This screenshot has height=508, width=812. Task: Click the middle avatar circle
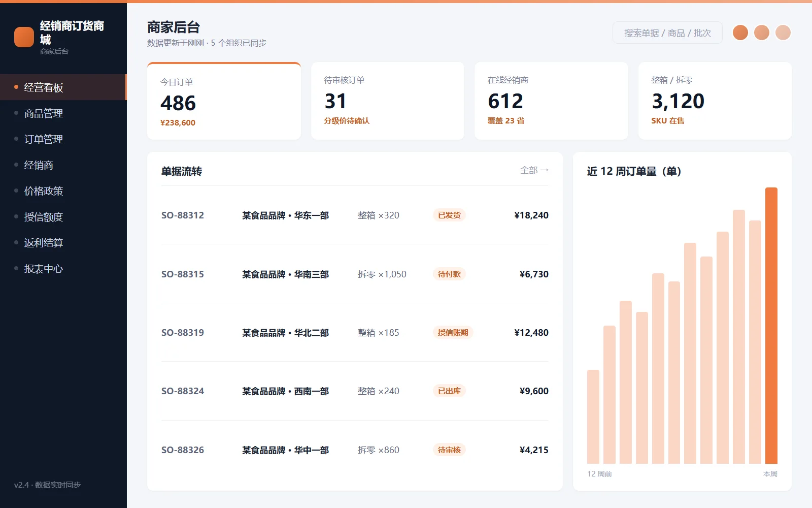coord(762,33)
